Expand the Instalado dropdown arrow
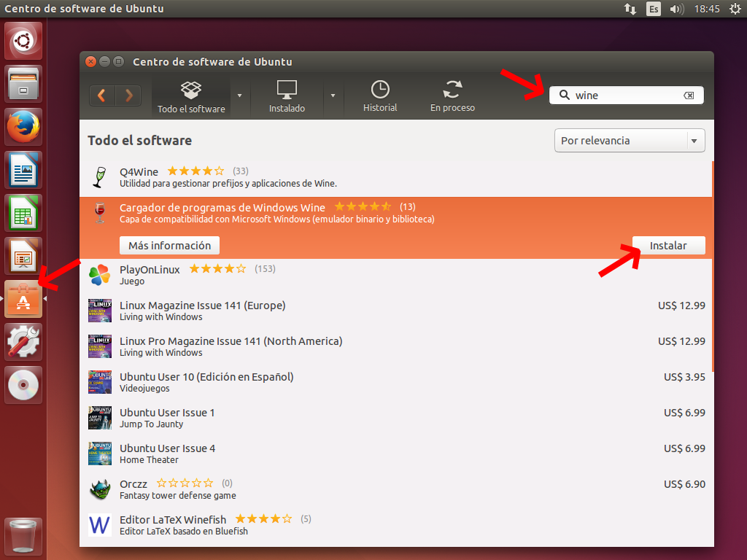The image size is (747, 560). point(333,96)
